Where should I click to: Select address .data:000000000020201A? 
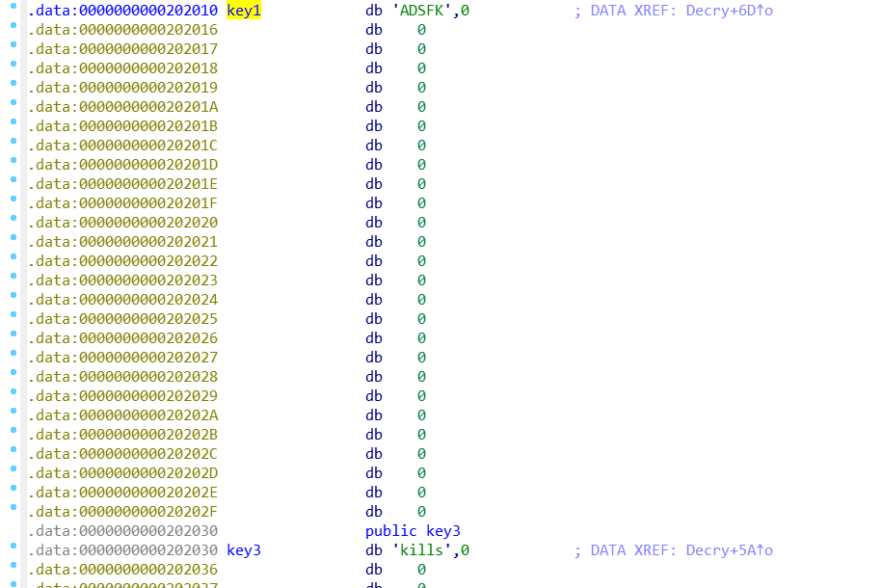[122, 107]
